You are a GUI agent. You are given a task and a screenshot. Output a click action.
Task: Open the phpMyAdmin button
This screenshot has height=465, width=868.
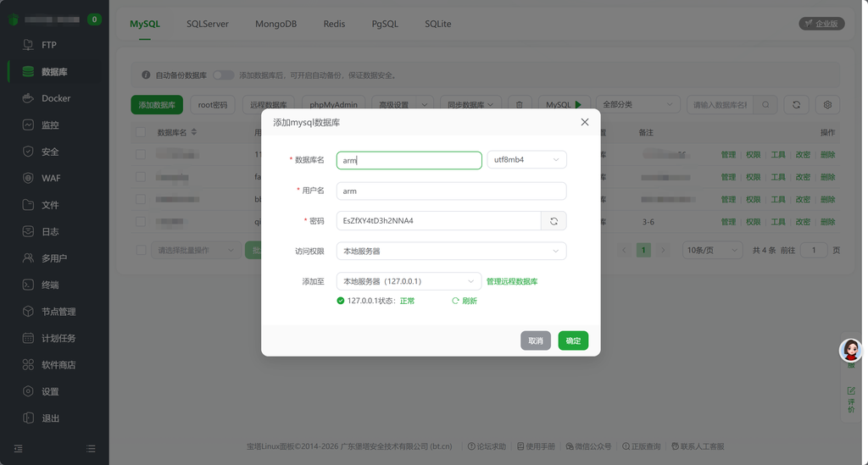coord(333,104)
